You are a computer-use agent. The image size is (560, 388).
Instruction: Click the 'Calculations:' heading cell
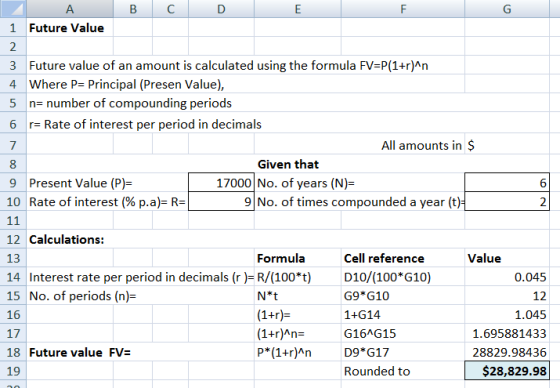[x=66, y=239]
